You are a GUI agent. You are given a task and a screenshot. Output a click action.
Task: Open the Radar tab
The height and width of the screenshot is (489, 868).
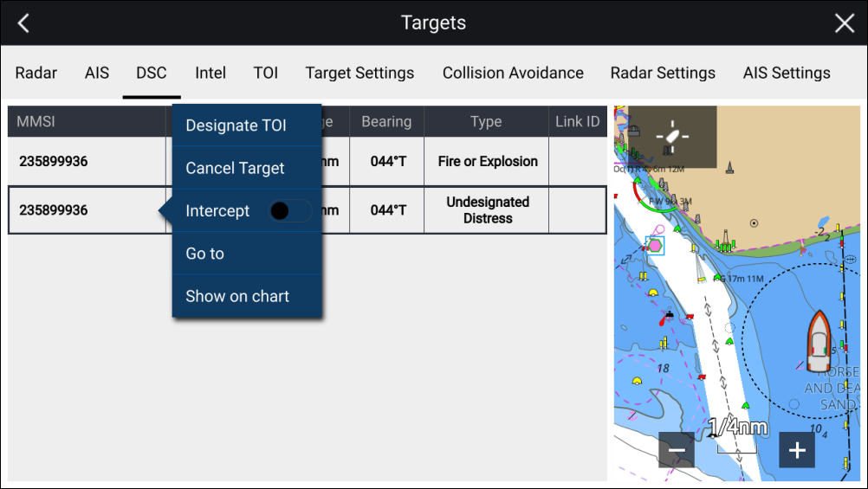tap(36, 73)
